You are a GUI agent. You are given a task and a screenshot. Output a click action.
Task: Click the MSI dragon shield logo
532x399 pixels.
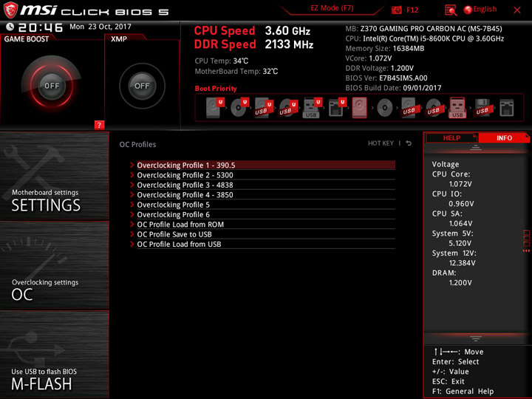click(x=10, y=10)
